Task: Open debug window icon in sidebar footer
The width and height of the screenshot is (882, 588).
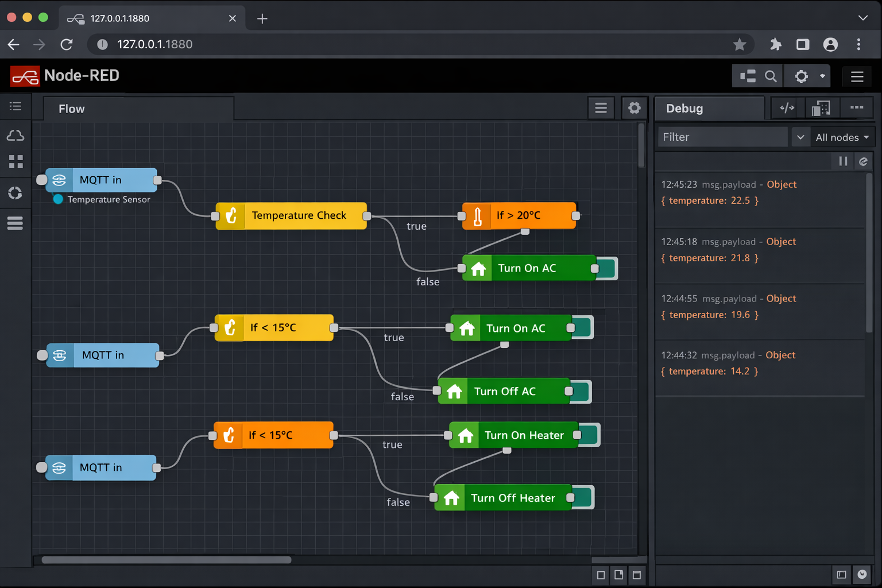Action: 841,574
